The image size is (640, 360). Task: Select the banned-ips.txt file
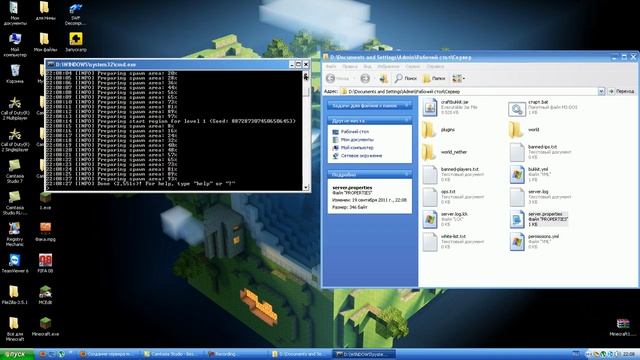tap(540, 152)
